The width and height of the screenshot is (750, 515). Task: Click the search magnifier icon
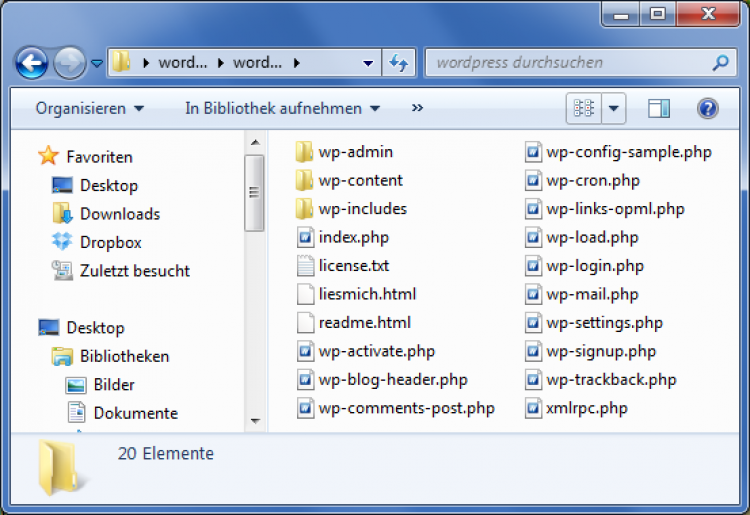720,63
